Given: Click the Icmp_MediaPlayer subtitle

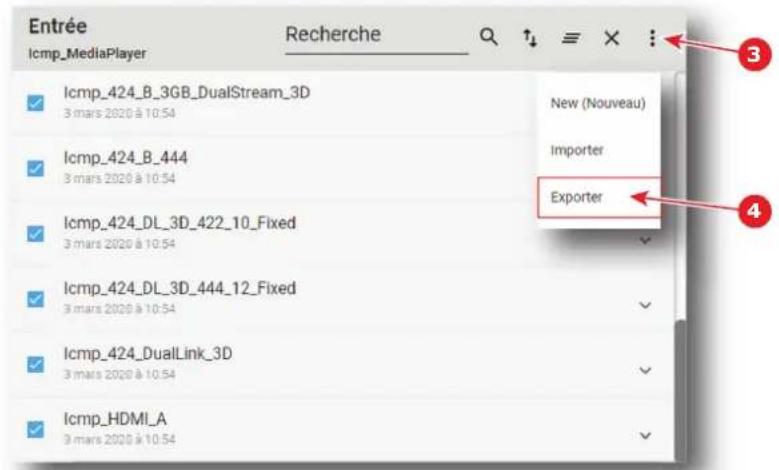Looking at the screenshot, I should click(87, 54).
